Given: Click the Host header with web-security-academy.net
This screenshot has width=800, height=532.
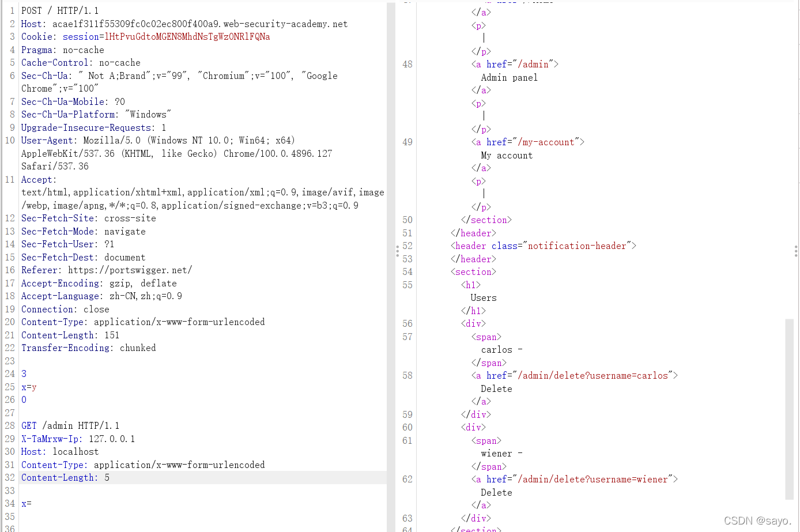Looking at the screenshot, I should (x=184, y=24).
